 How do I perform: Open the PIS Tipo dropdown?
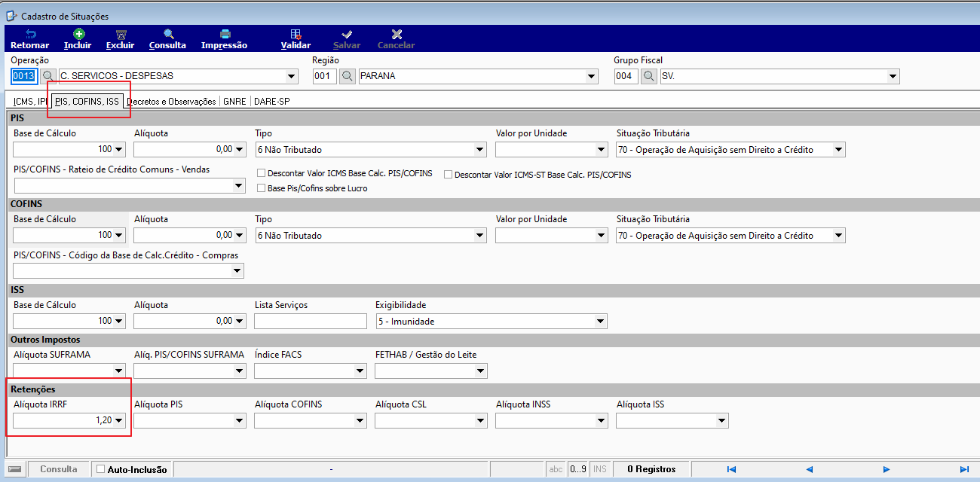tap(480, 150)
